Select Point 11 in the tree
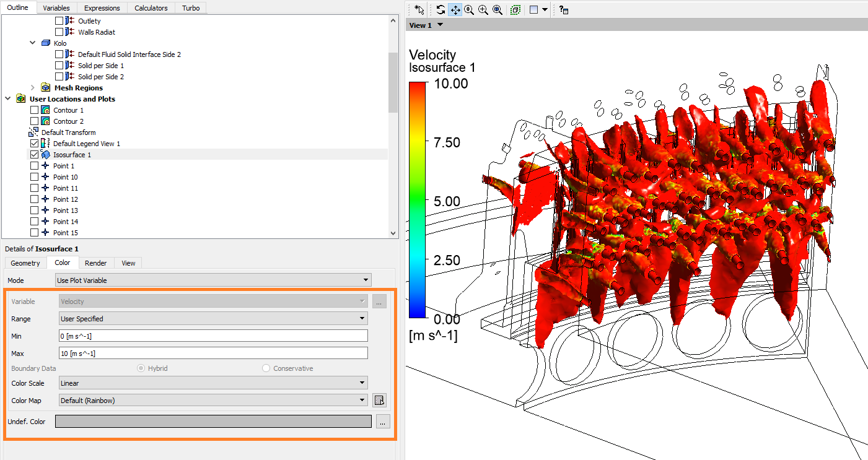The width and height of the screenshot is (868, 460). click(x=66, y=188)
